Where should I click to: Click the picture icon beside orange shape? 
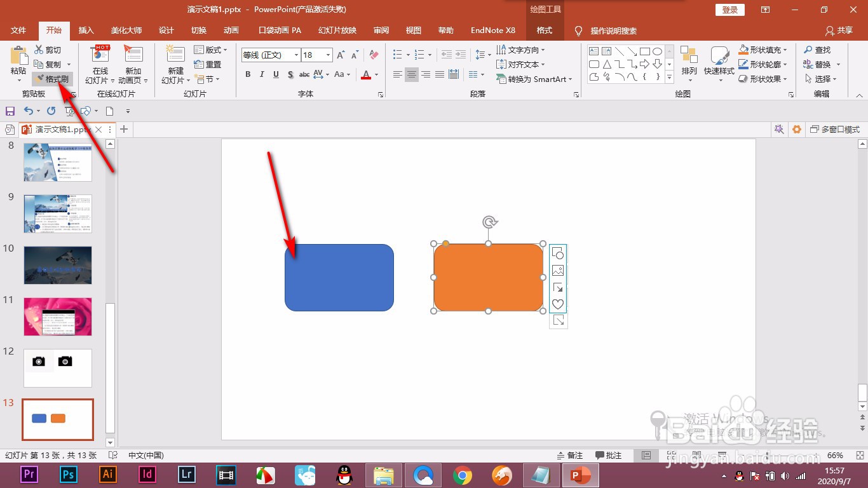(558, 270)
